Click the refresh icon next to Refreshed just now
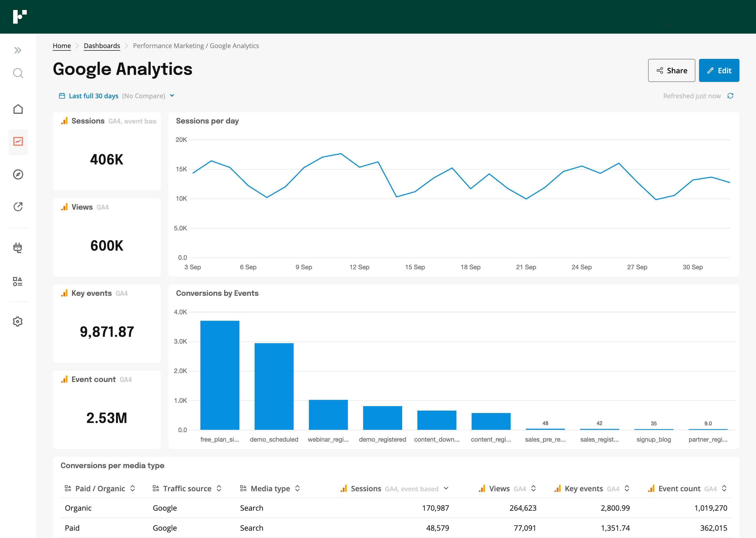The height and width of the screenshot is (538, 756). [731, 96]
